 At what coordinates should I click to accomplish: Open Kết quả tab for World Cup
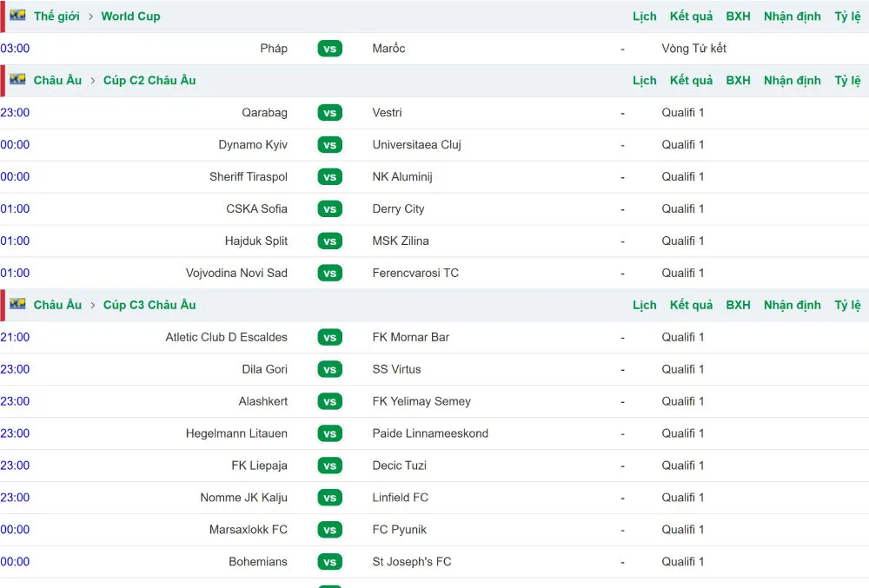[x=691, y=17]
